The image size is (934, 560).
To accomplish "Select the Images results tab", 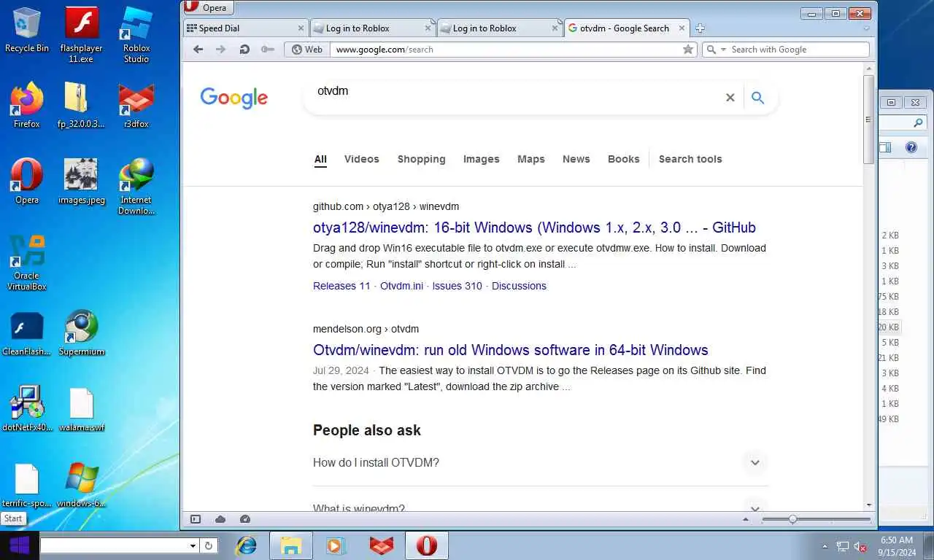I will [481, 159].
